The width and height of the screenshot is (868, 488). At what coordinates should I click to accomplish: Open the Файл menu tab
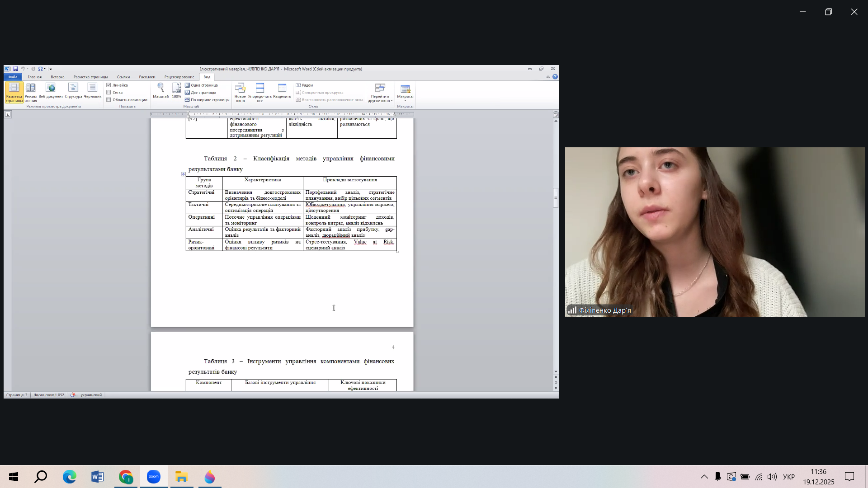pyautogui.click(x=13, y=77)
